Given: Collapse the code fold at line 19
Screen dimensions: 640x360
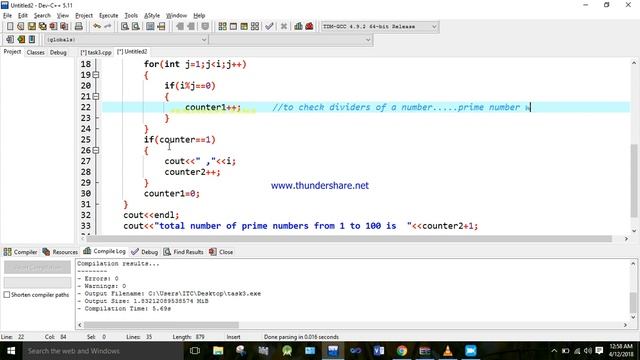Looking at the screenshot, I should point(96,75).
